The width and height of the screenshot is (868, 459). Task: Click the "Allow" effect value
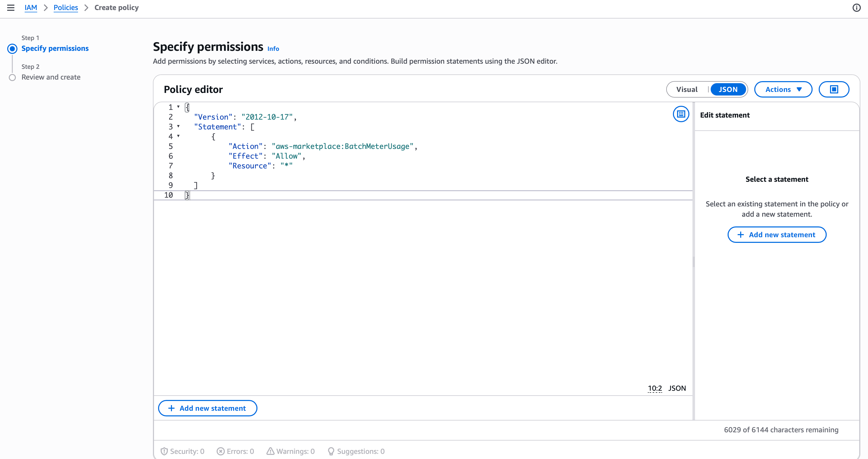[x=286, y=156]
